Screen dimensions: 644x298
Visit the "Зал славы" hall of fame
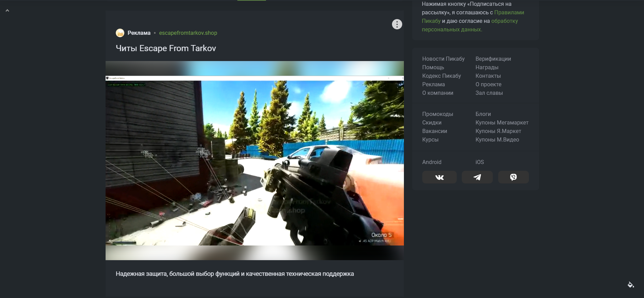[x=489, y=93]
